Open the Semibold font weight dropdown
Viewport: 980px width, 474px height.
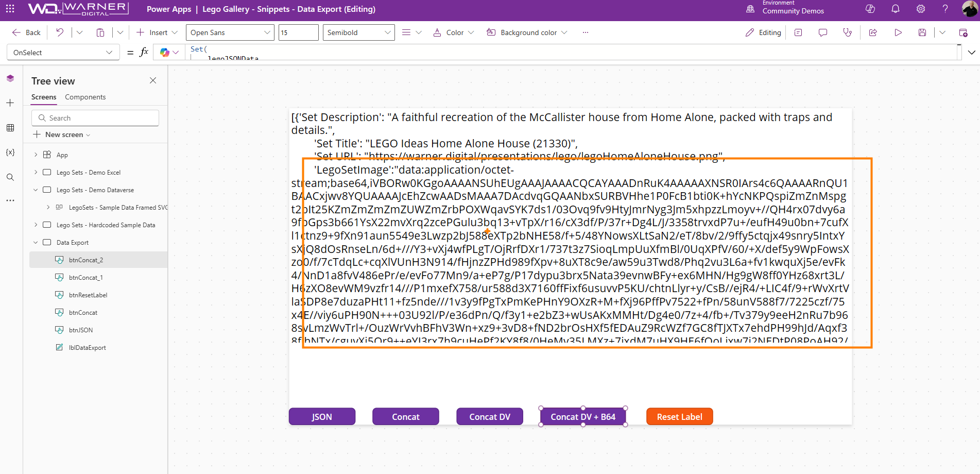359,32
